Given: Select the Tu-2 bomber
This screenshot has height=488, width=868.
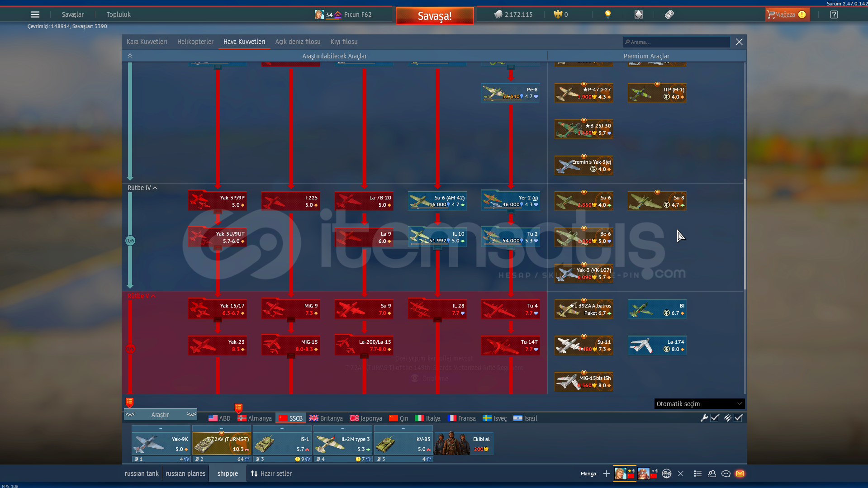Looking at the screenshot, I should coord(511,237).
